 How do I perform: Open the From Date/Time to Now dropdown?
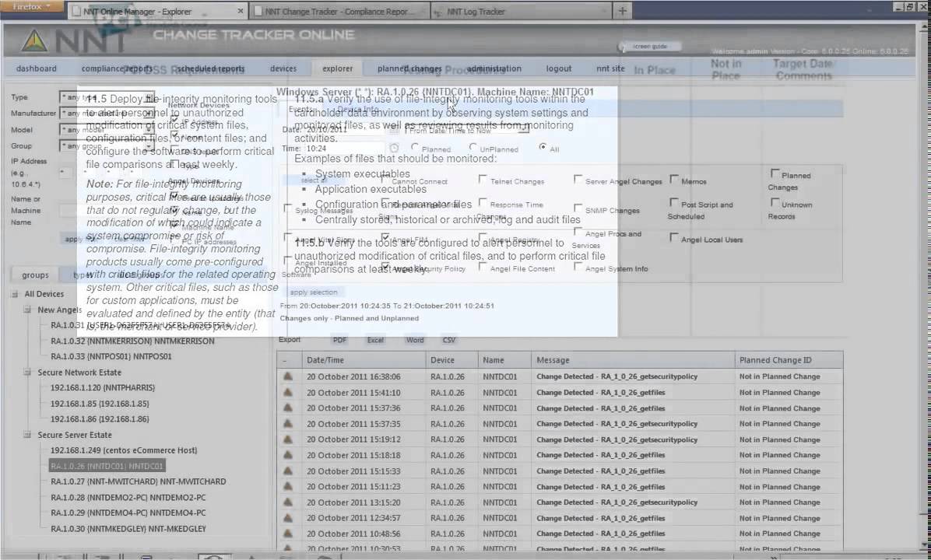click(466, 129)
